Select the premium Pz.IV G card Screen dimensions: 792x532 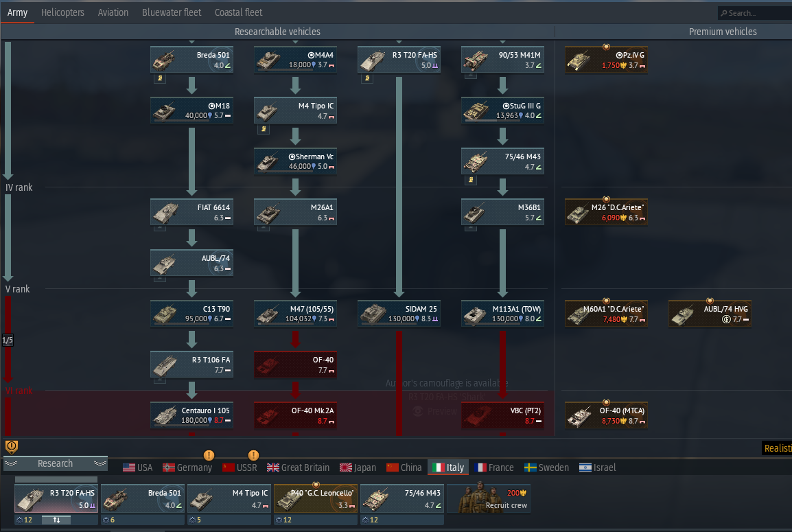[x=606, y=60]
